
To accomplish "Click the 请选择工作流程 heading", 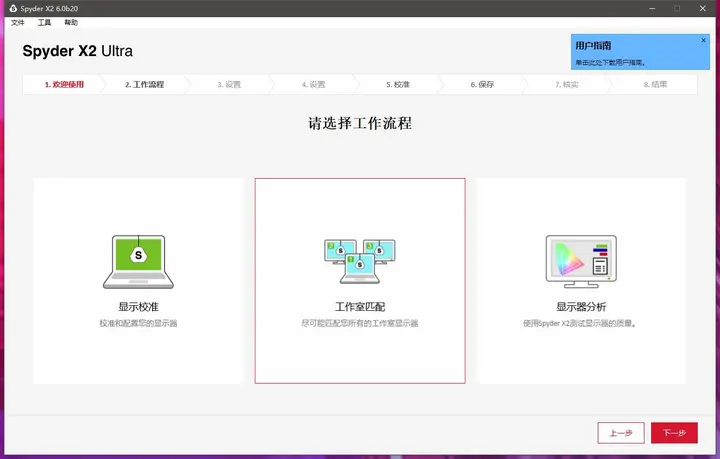I will point(360,123).
